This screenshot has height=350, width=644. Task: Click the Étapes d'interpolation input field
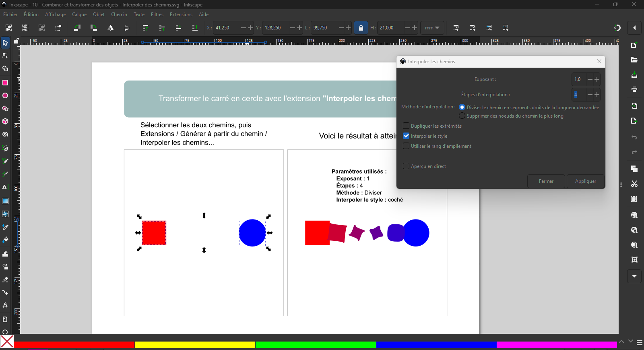pos(578,95)
